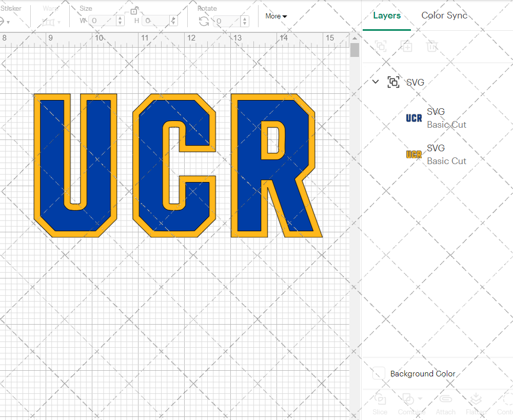Add a new layer with the plus icon

point(407,47)
